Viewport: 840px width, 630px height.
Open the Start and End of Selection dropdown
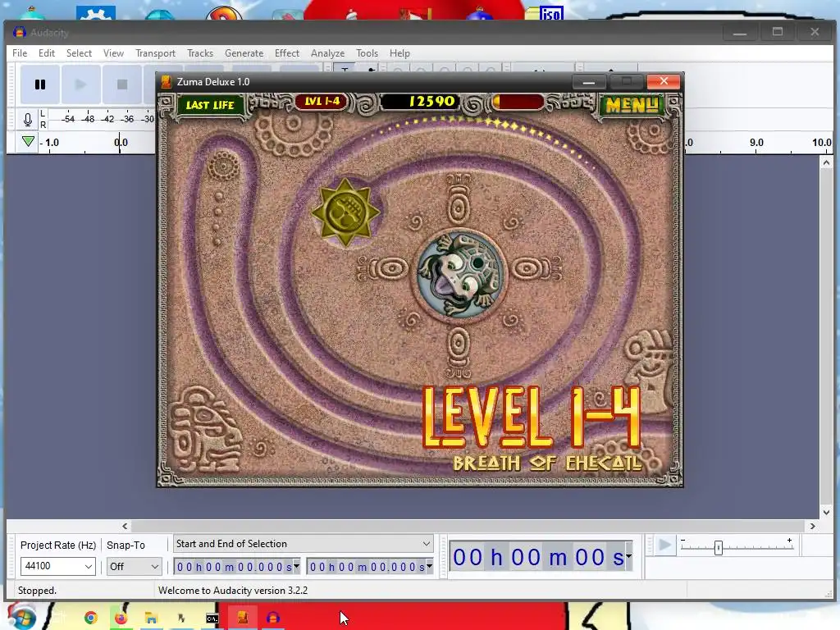coord(303,544)
